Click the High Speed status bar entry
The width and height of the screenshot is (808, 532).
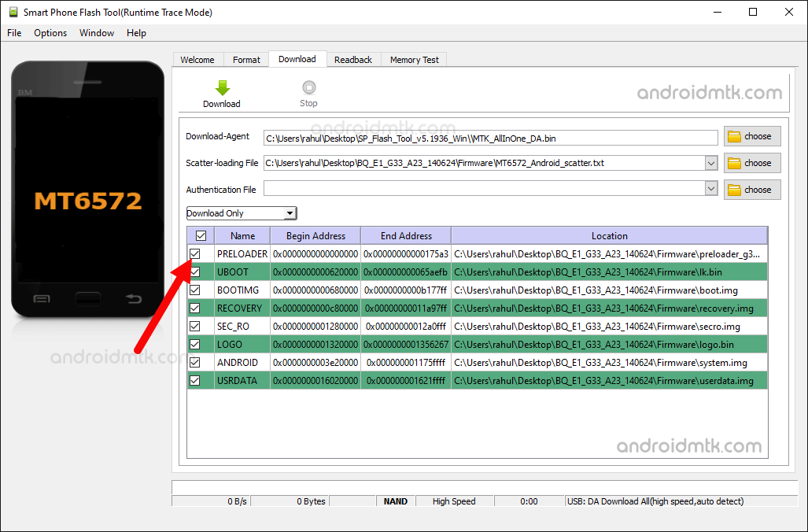pyautogui.click(x=454, y=501)
